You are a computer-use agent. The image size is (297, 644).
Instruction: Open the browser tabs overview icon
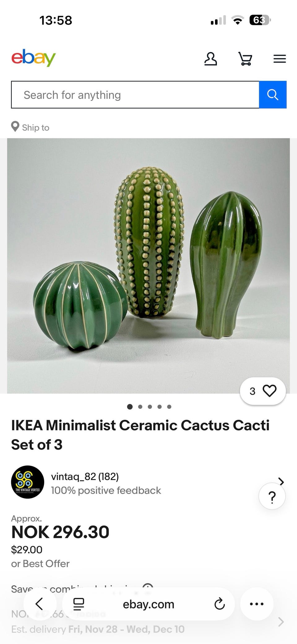point(79,604)
